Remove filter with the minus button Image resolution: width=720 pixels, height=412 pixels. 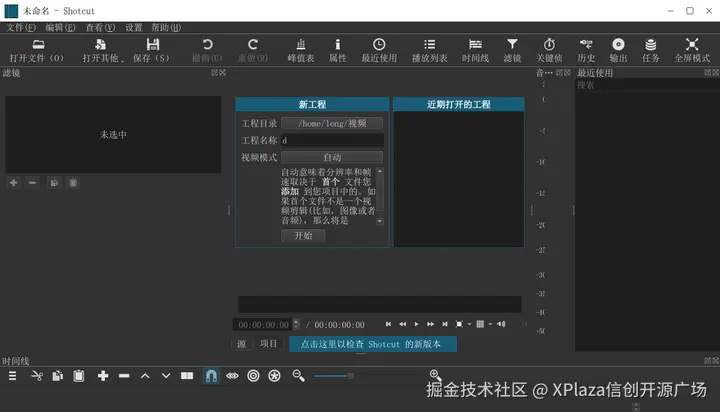coord(32,183)
